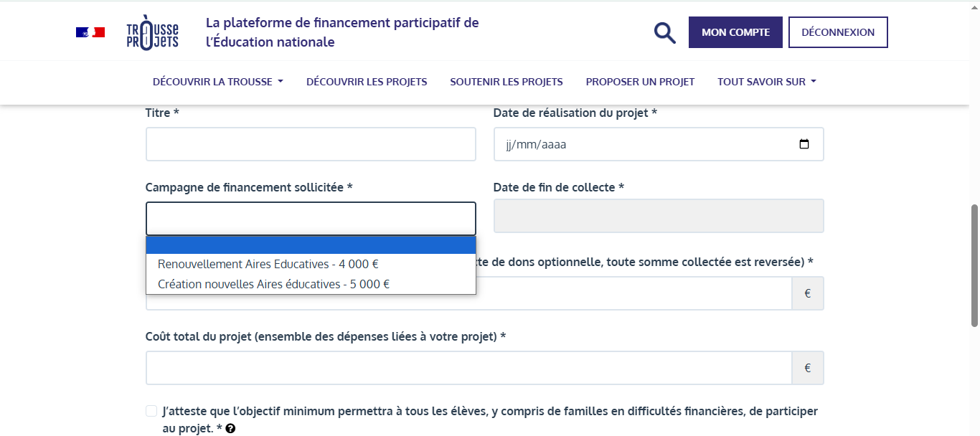This screenshot has height=436, width=980.
Task: Click the euro symbol beside the objective field
Action: [x=808, y=293]
